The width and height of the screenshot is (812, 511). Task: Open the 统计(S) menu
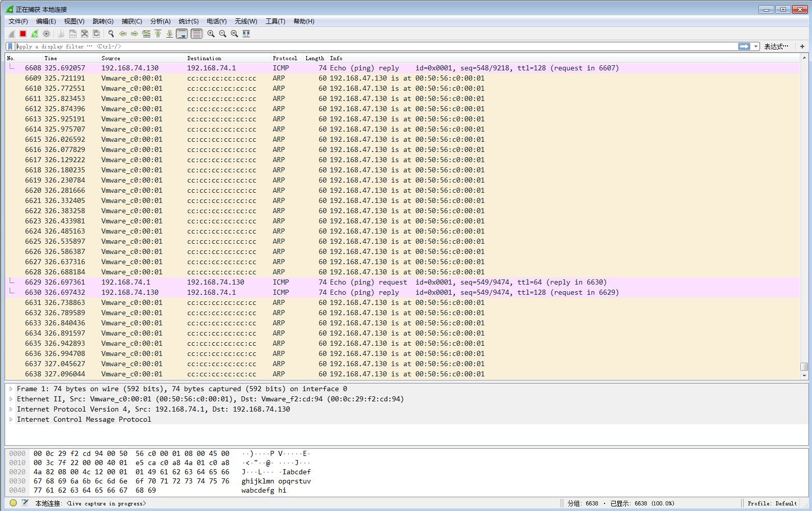click(x=189, y=21)
